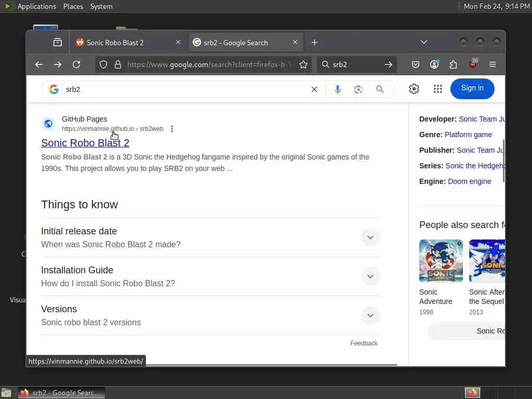
Task: Open uBlock extension with badge 36
Action: pos(473,63)
